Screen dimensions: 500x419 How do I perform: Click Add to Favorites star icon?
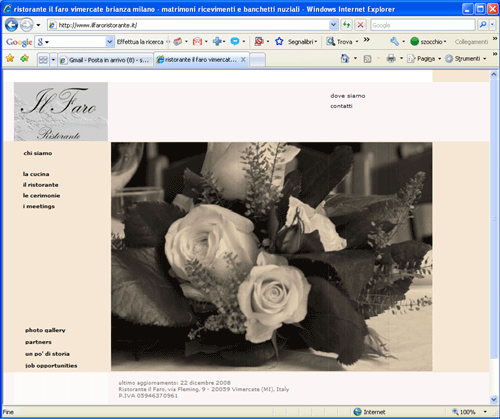[24, 59]
